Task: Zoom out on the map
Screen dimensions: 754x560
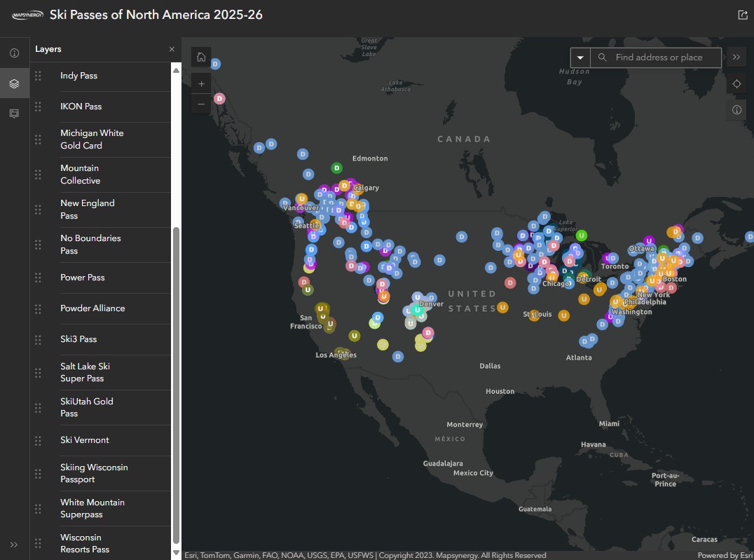Action: 201,104
